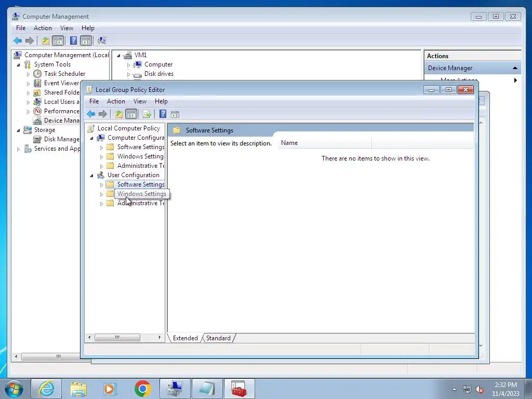Click forward arrow in Computer Management toolbar
532x399 pixels.
(x=30, y=41)
